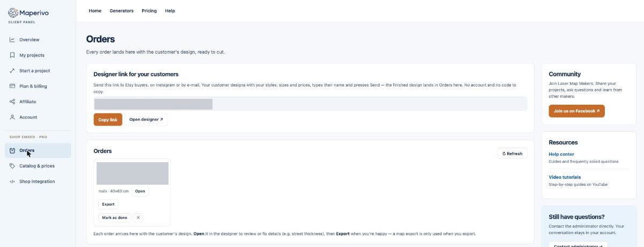Go to Account settings
The width and height of the screenshot is (644, 247).
coord(38,117)
